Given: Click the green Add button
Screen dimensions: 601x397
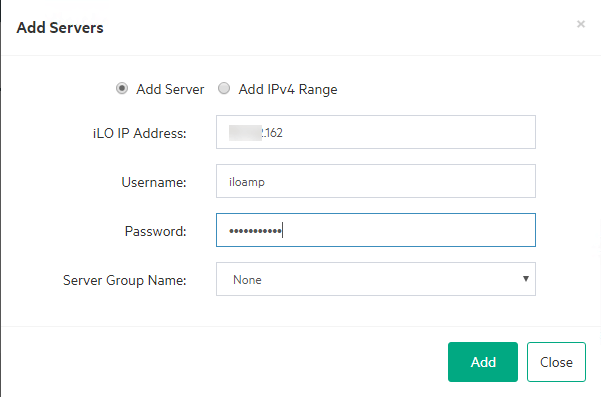Looking at the screenshot, I should click(x=483, y=362).
